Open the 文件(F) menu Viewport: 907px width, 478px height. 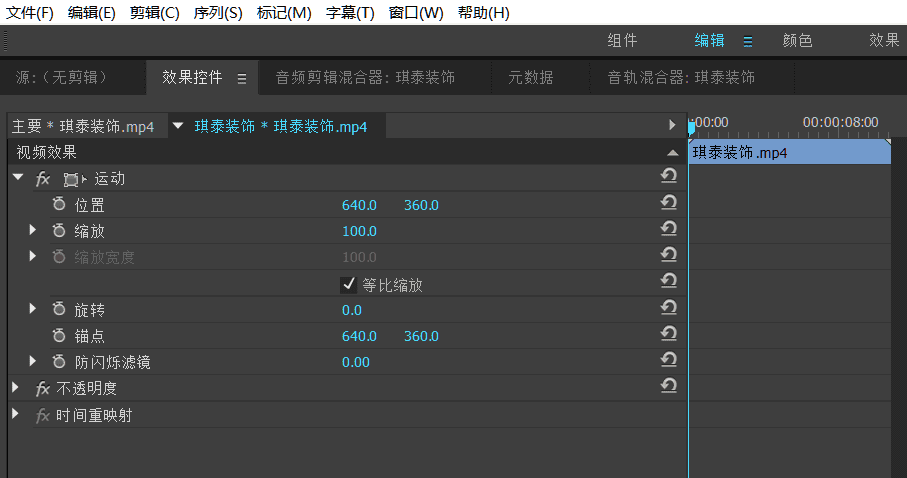(x=30, y=13)
